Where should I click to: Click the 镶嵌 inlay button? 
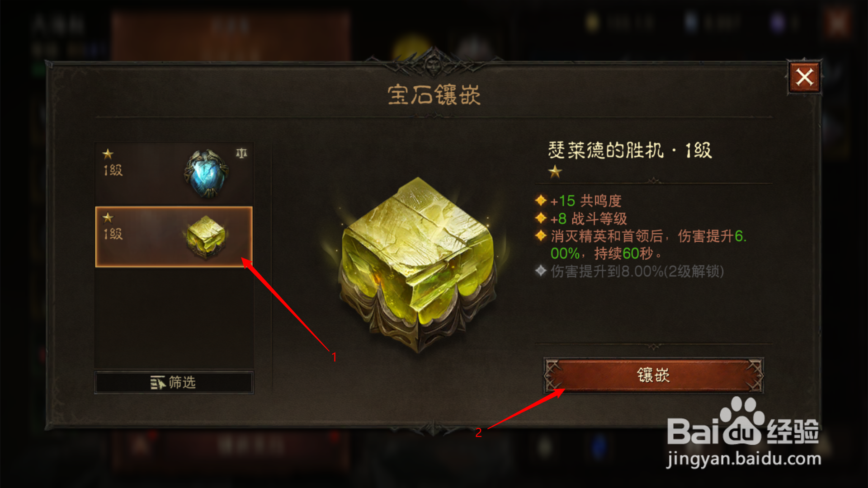coord(653,375)
